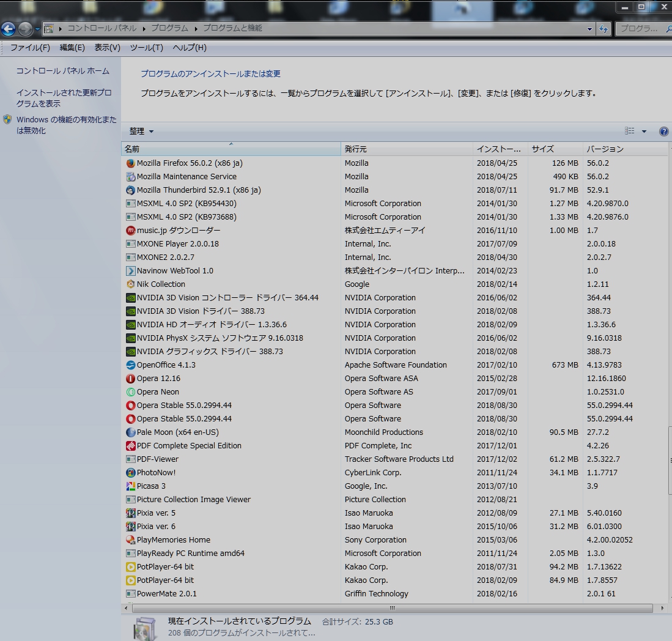Image resolution: width=672 pixels, height=641 pixels.
Task: Select the Mozilla Thunderbird program icon
Action: tap(130, 190)
